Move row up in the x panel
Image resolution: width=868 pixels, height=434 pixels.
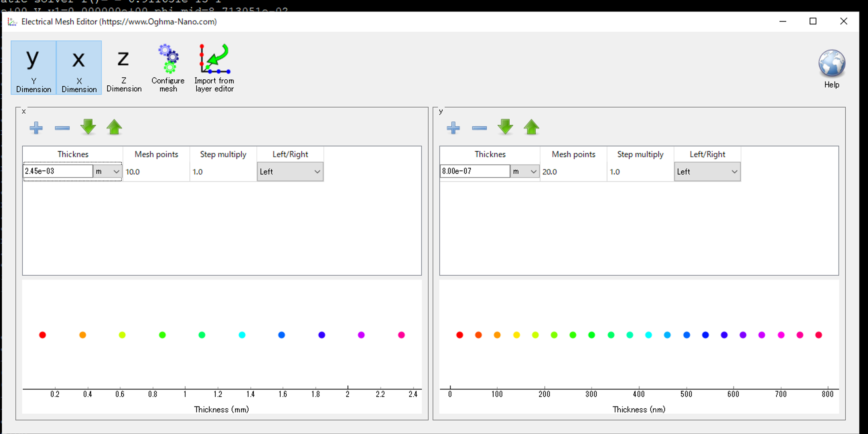pyautogui.click(x=114, y=127)
